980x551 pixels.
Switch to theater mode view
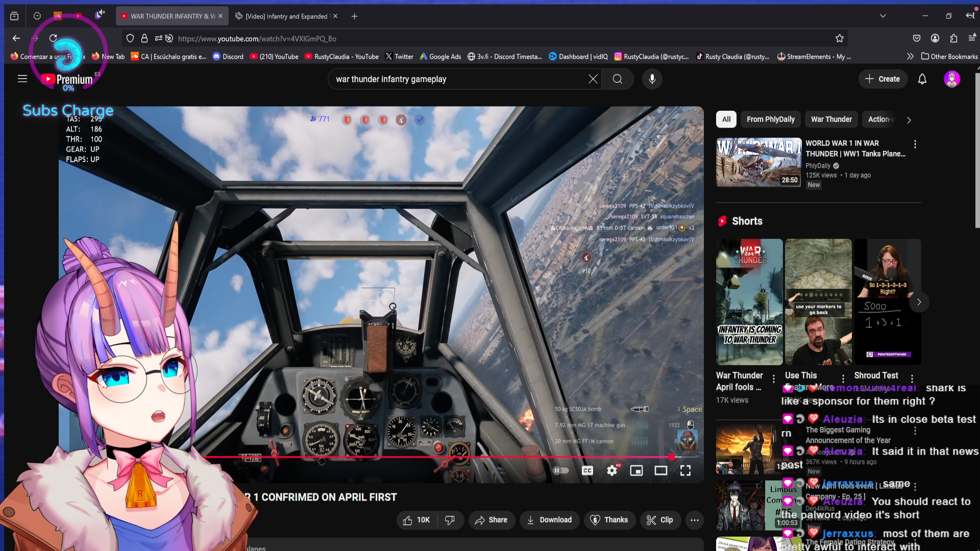click(660, 470)
